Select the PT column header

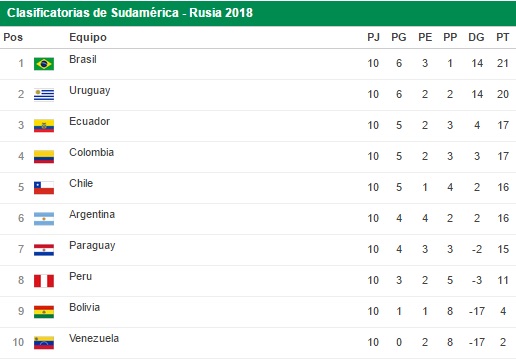click(x=503, y=37)
